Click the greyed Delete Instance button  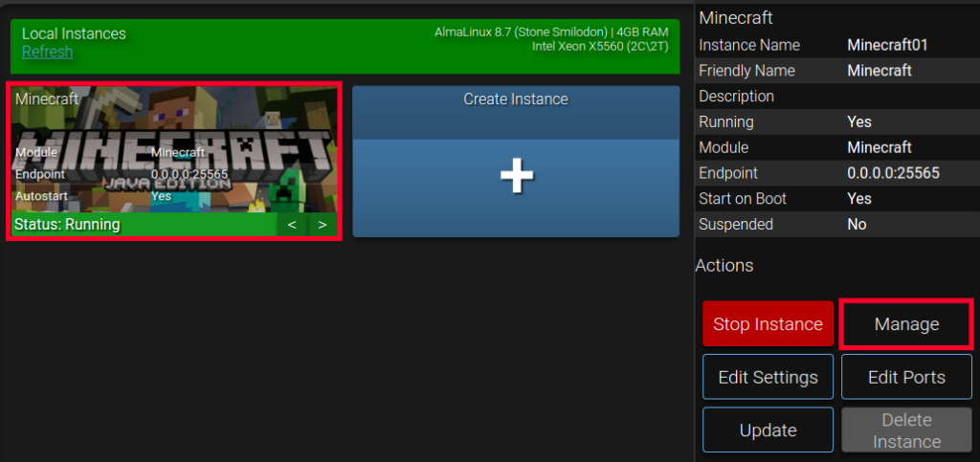(x=906, y=430)
